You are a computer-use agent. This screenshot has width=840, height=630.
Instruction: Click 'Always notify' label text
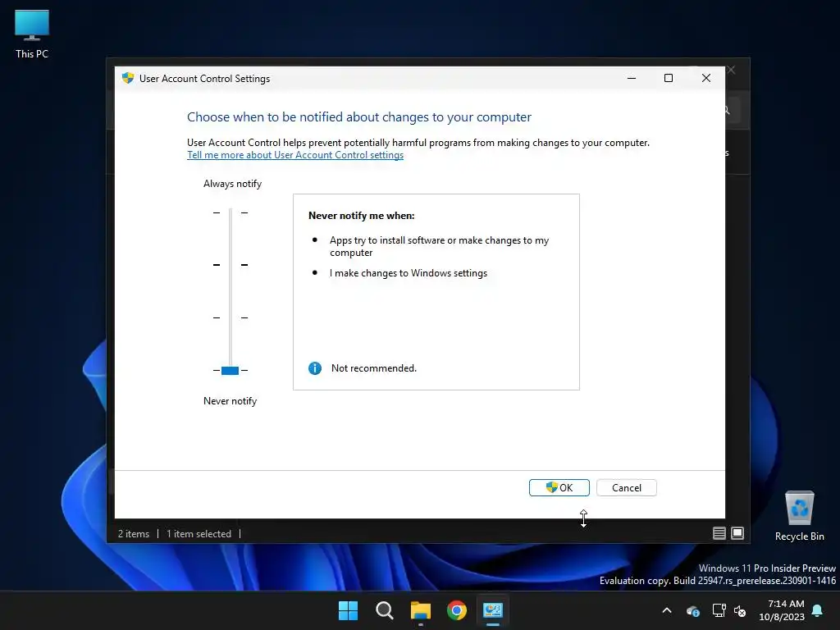coord(232,184)
